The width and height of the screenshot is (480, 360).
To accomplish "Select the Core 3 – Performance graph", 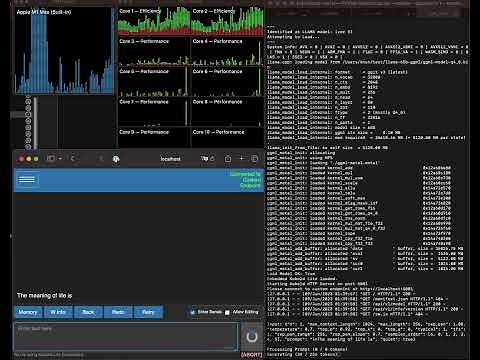I will click(154, 51).
